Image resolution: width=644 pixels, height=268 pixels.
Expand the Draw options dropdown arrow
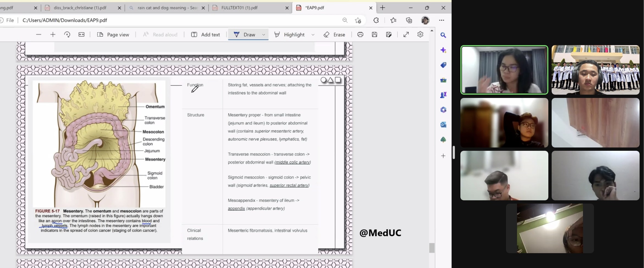[x=264, y=35]
